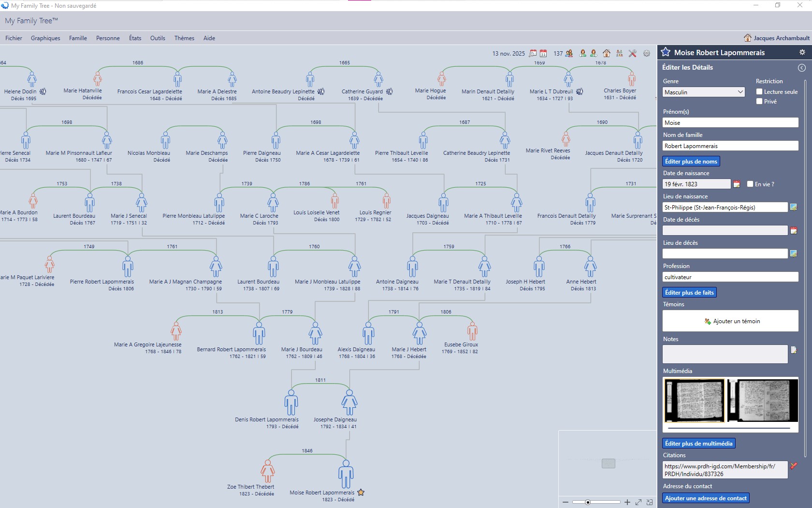Check the Privé restriction box
This screenshot has width=812, height=508.
point(759,101)
